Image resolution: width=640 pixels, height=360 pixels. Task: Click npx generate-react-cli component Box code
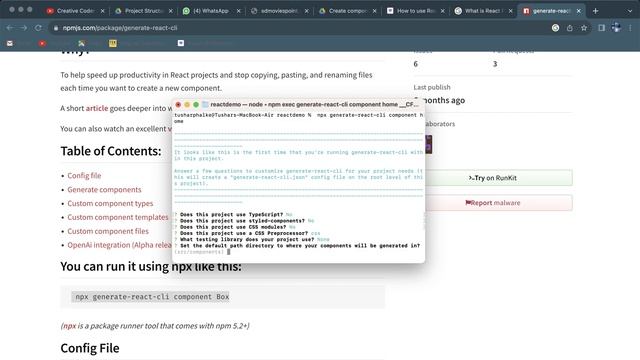point(152,297)
